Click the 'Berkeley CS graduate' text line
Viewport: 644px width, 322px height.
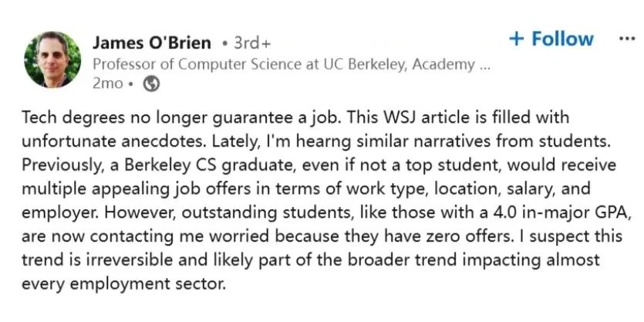319,165
